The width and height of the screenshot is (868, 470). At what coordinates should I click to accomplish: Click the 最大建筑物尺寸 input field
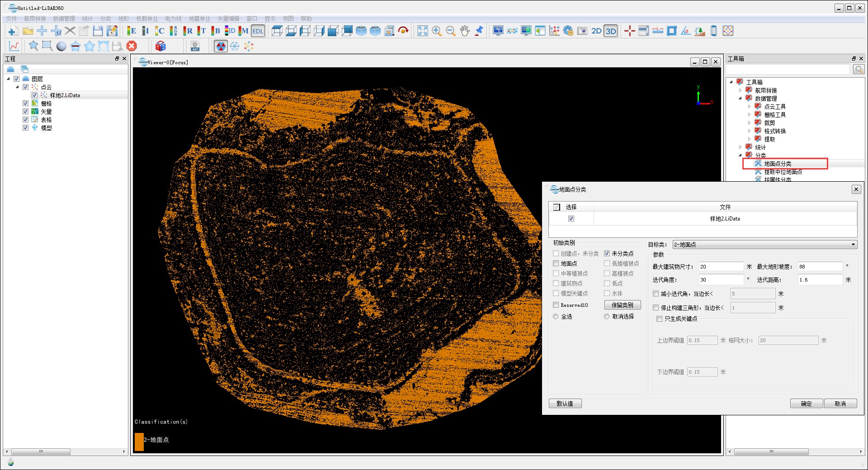(x=721, y=267)
